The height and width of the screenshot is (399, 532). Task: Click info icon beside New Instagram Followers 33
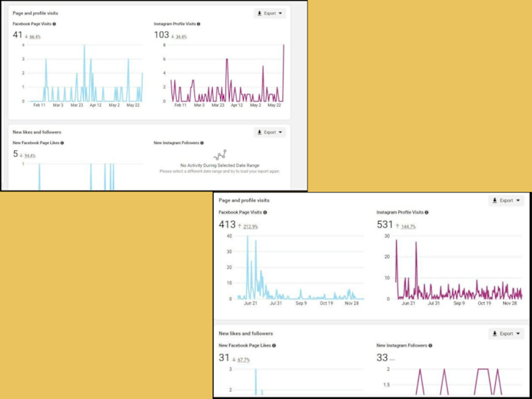click(x=430, y=346)
